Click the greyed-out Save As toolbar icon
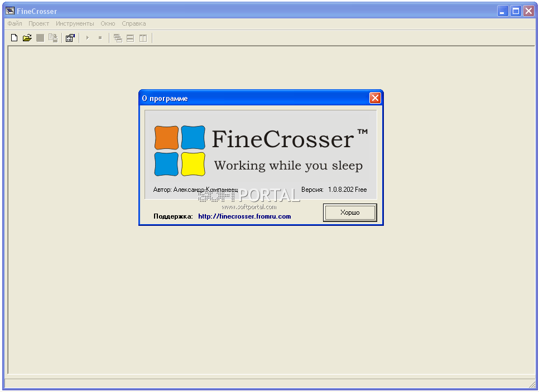539x392 pixels. tap(53, 38)
